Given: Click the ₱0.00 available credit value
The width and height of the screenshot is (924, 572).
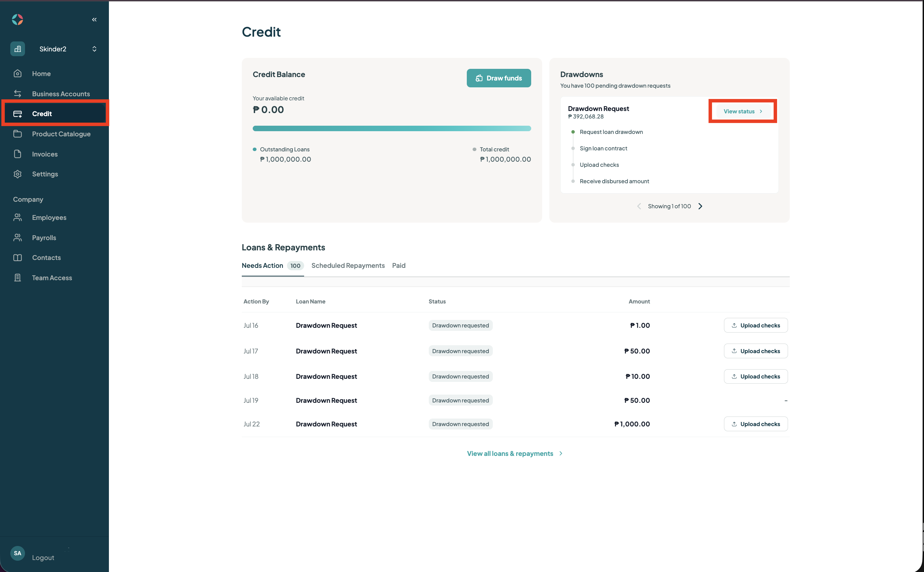Looking at the screenshot, I should click(x=268, y=110).
